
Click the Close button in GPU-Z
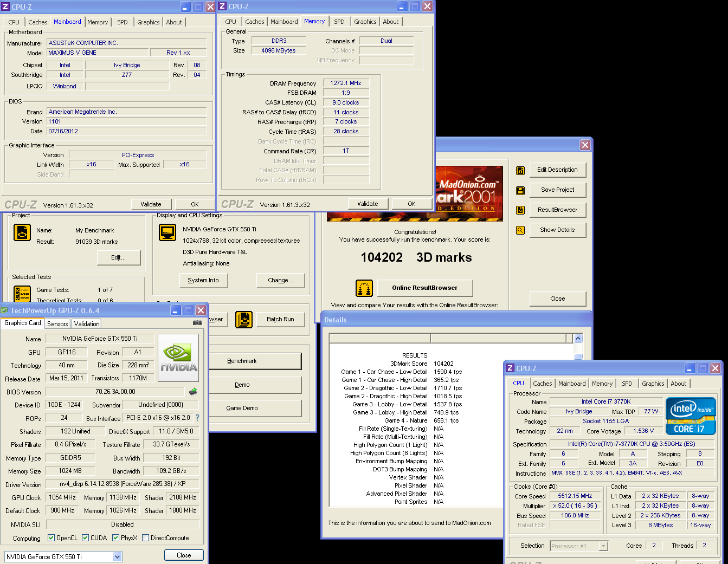[184, 555]
